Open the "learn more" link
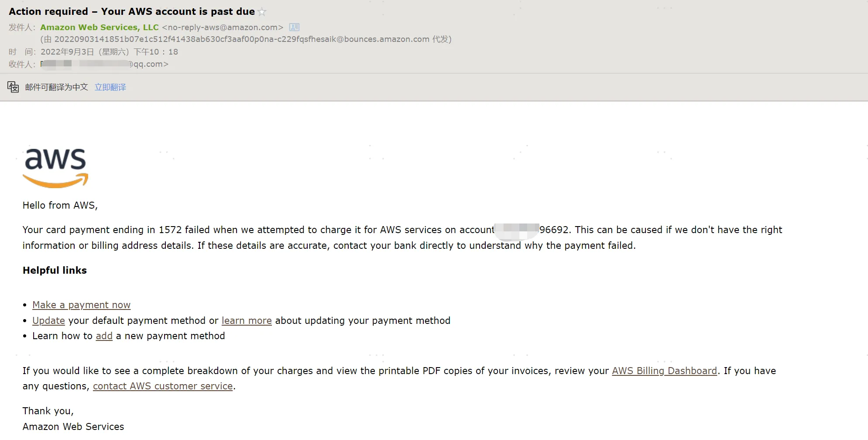This screenshot has height=440, width=868. point(247,321)
